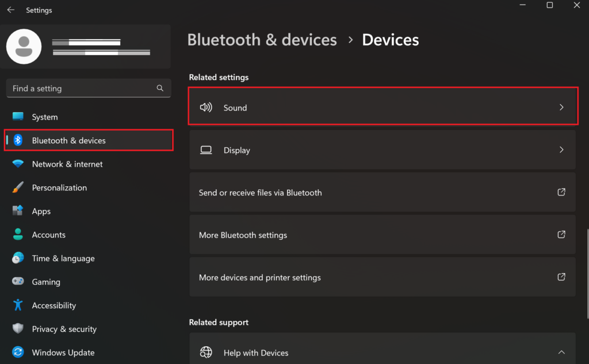This screenshot has height=364, width=589.
Task: Select the Accessibility figure icon
Action: coord(18,305)
